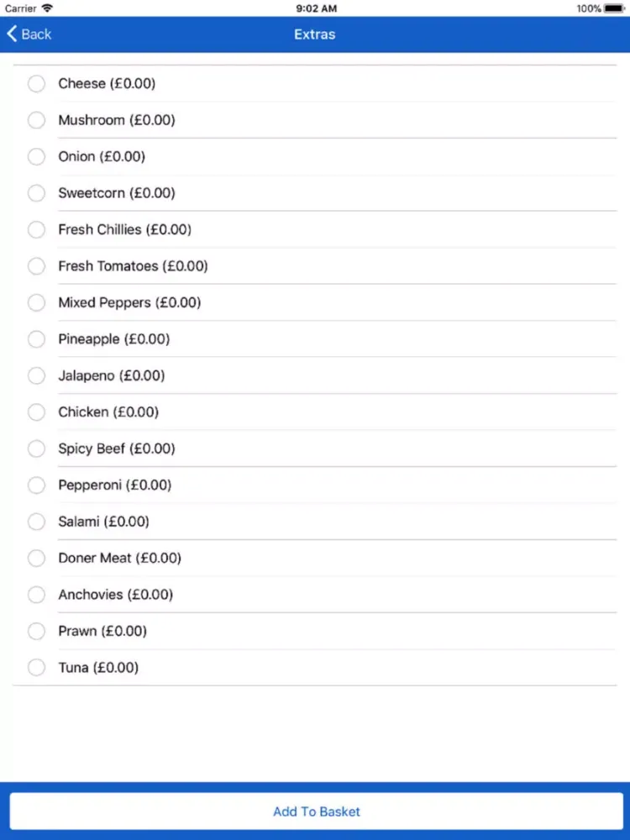Select the Anchovies radio button
The height and width of the screenshot is (840, 630).
36,594
